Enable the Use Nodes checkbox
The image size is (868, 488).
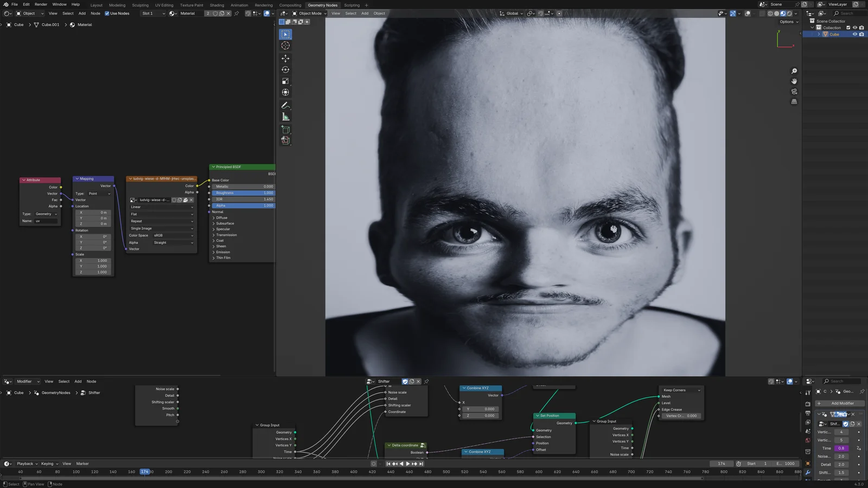[107, 14]
